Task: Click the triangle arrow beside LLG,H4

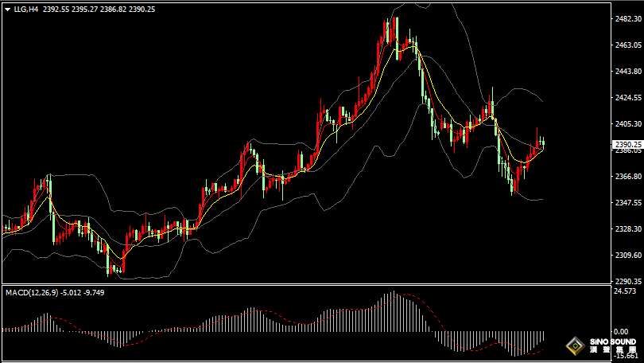Action: [x=7, y=10]
